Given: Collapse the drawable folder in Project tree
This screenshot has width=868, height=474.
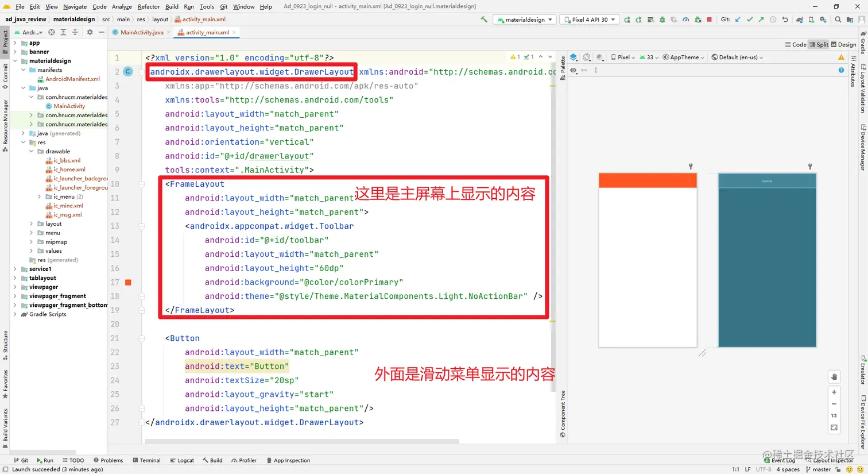Looking at the screenshot, I should (x=32, y=152).
